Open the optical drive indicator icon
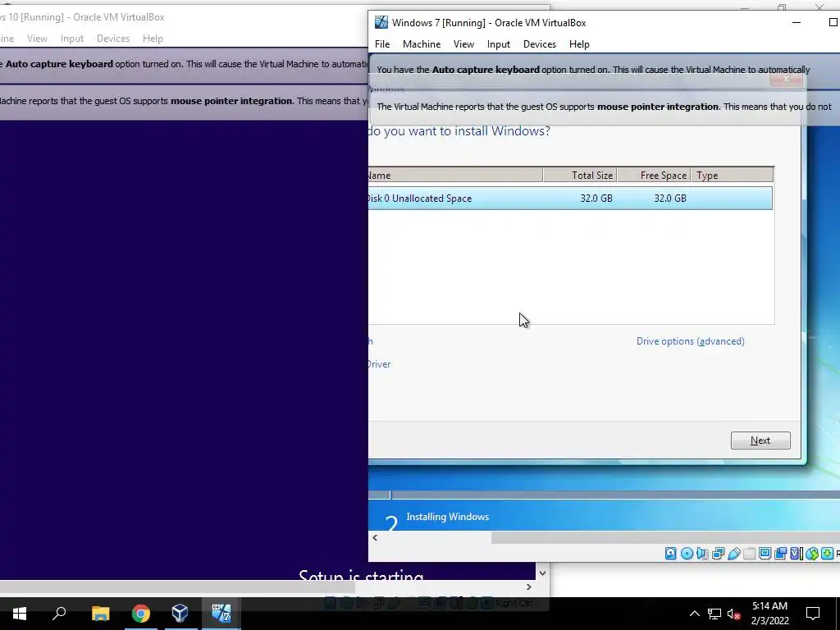 [687, 554]
